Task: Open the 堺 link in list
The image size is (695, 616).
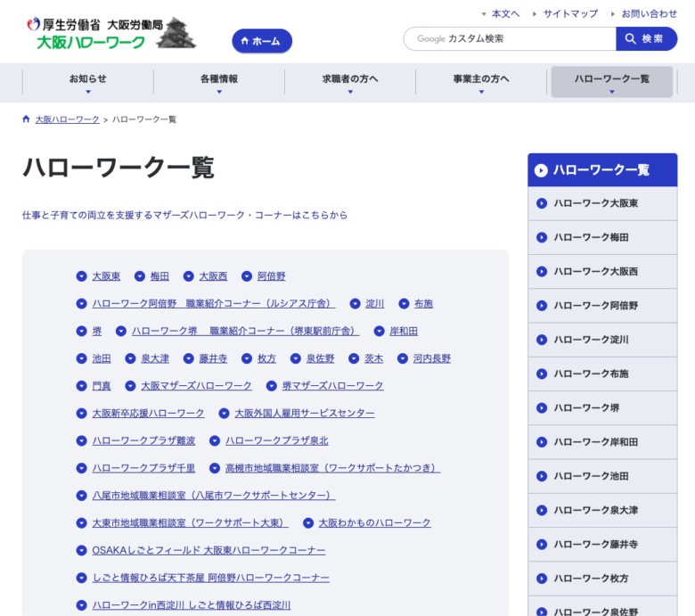Action: coord(96,332)
